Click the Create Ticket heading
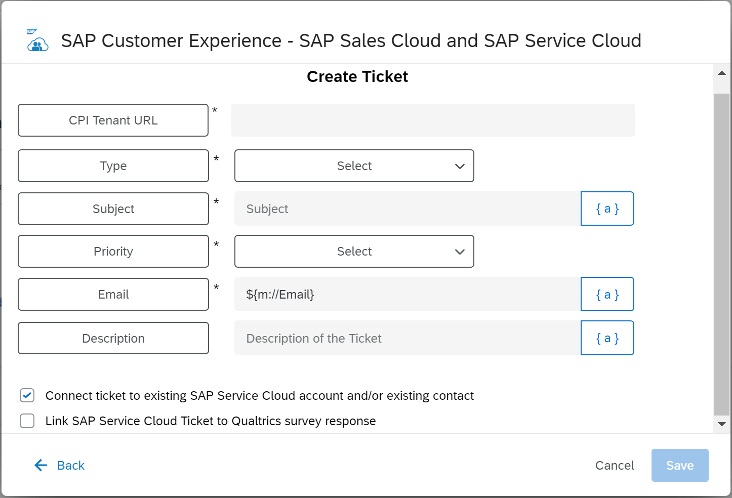 (357, 76)
